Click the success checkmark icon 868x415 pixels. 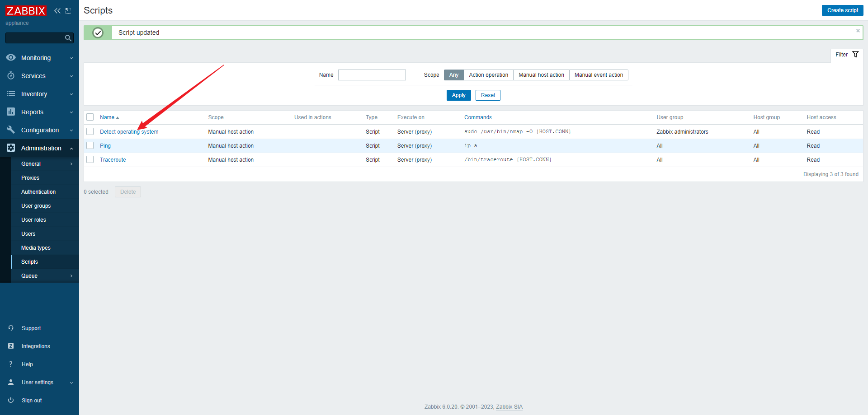click(98, 33)
